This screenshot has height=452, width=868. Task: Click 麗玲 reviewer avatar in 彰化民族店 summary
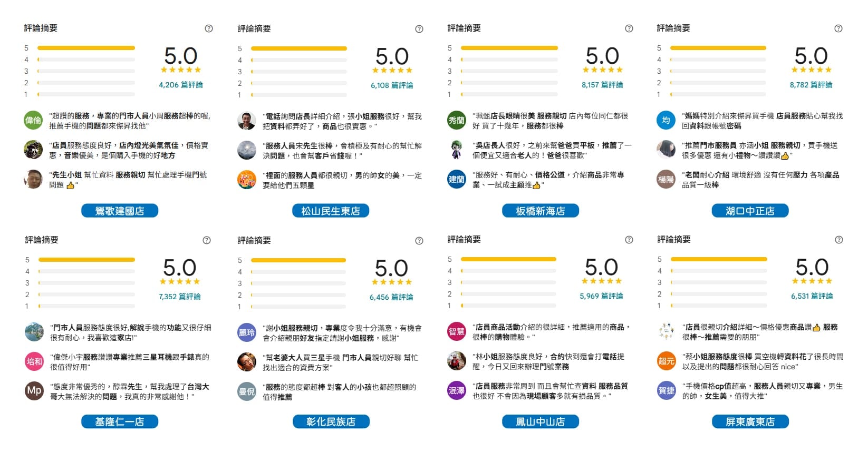[x=246, y=331]
